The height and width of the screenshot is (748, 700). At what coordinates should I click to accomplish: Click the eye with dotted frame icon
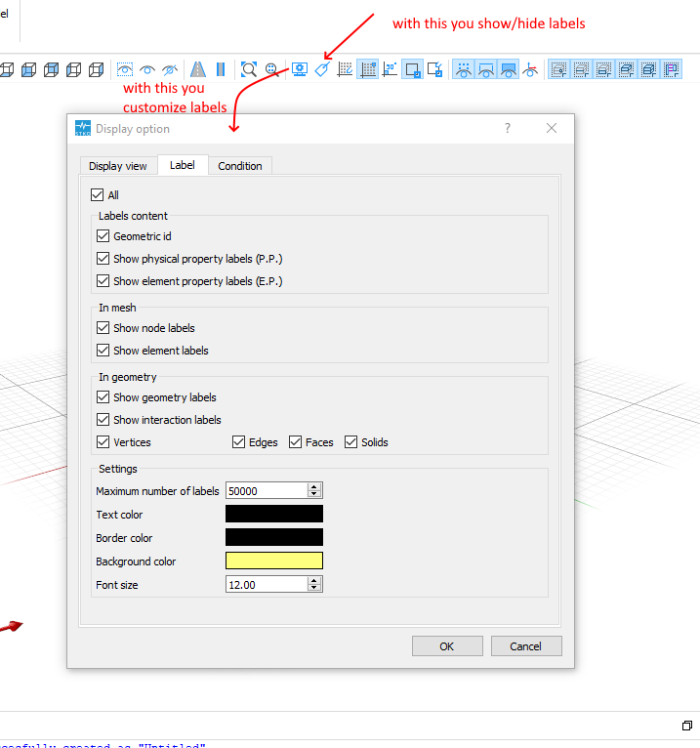point(124,69)
